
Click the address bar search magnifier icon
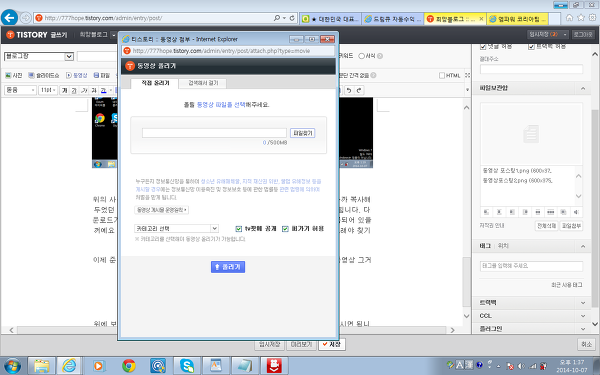[x=277, y=18]
